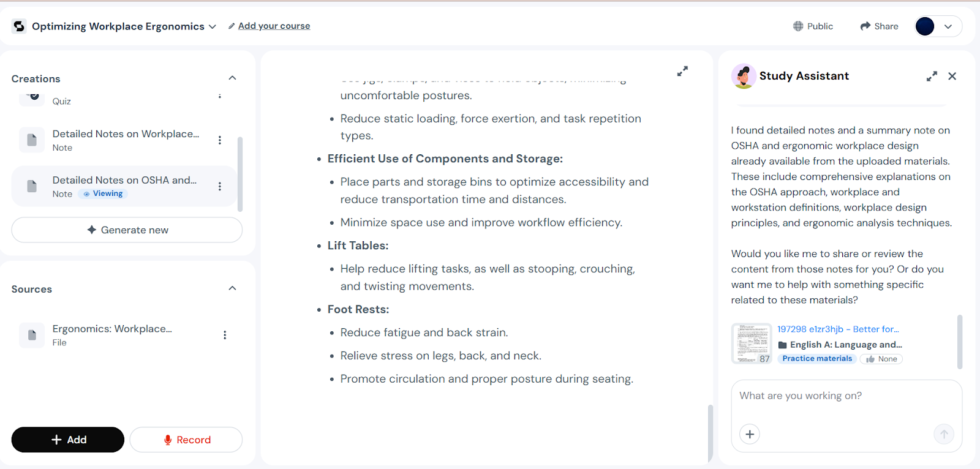Screen dimensions: 980x469
Task: Collapse the Sources section
Action: 232,288
